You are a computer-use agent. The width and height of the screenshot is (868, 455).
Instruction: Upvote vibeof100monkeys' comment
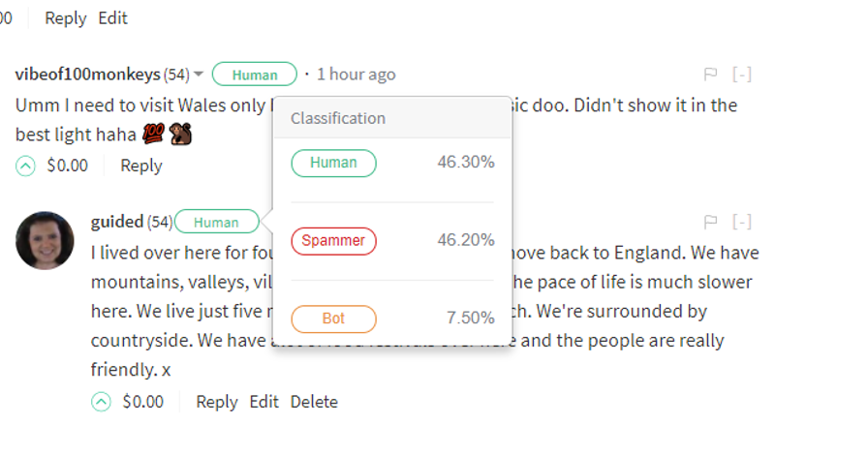click(25, 166)
